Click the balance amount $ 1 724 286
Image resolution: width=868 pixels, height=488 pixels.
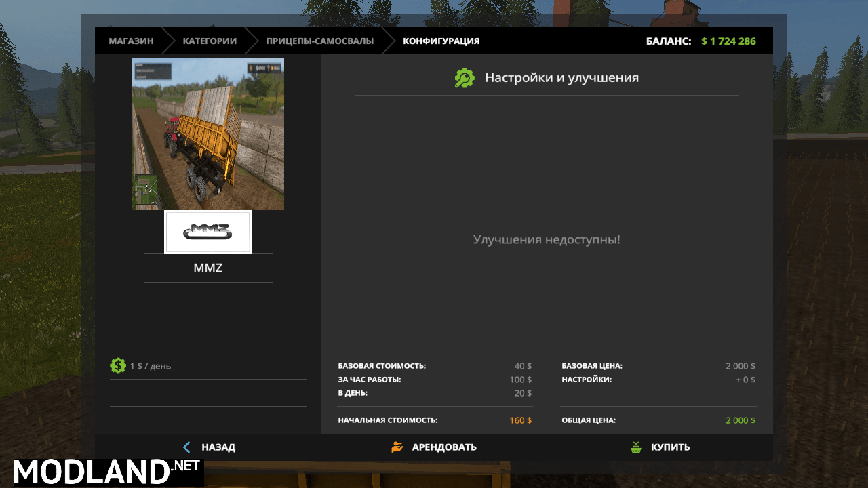[728, 41]
